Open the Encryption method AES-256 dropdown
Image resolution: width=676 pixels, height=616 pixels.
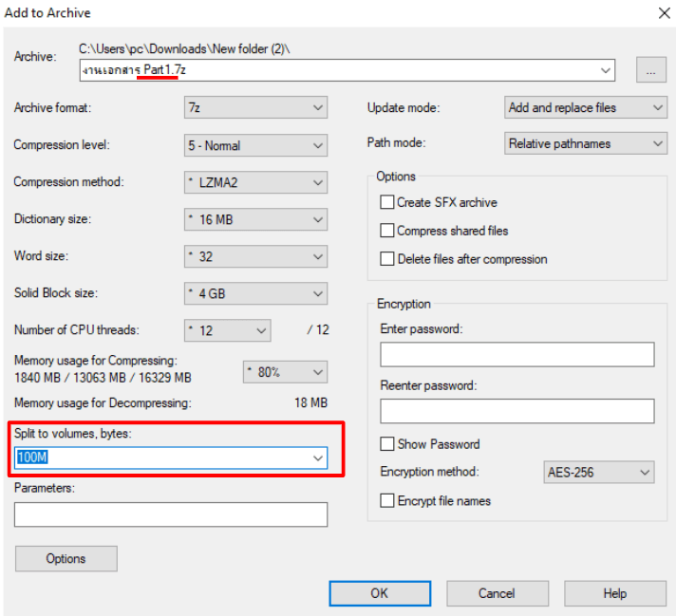coord(599,473)
